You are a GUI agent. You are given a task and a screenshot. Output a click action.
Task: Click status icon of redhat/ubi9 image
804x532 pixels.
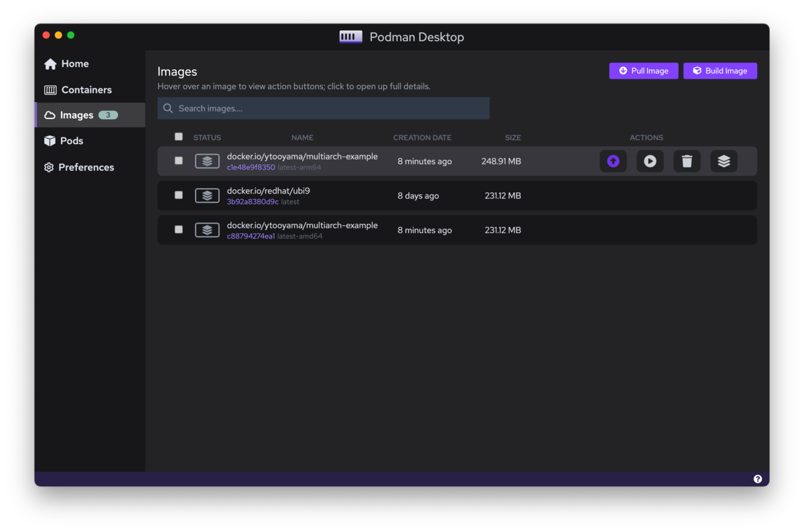207,196
